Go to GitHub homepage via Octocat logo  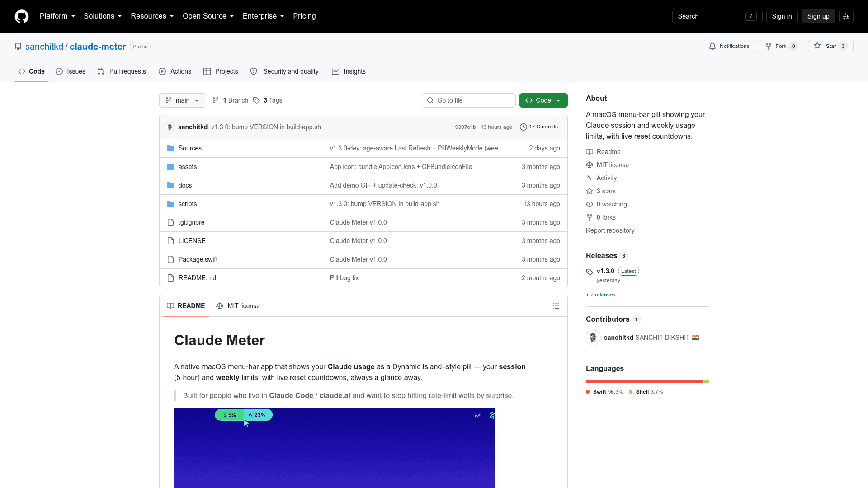[22, 16]
